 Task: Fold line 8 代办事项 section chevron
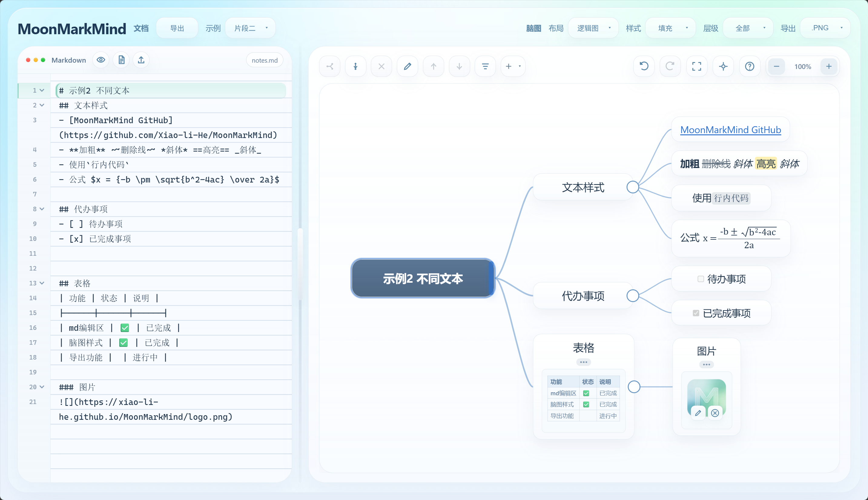coord(42,209)
